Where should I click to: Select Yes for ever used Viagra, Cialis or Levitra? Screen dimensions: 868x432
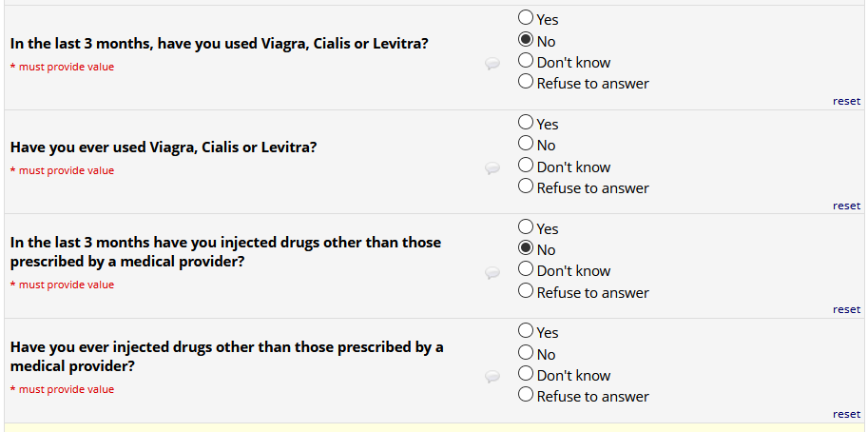(526, 123)
